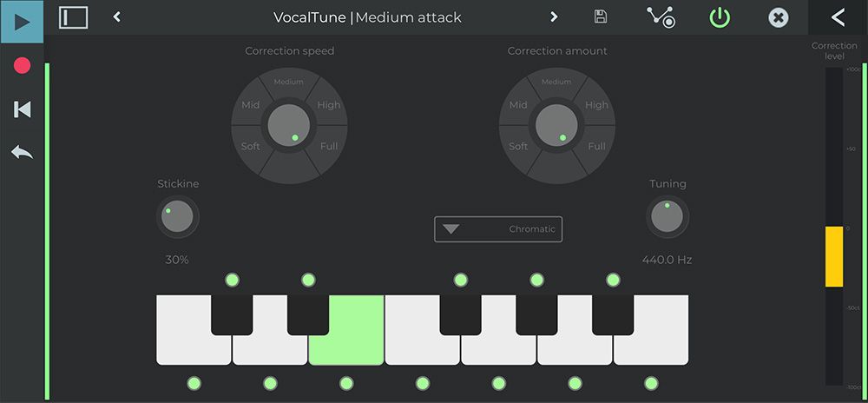
Task: Start playback with the play button
Action: 22,22
